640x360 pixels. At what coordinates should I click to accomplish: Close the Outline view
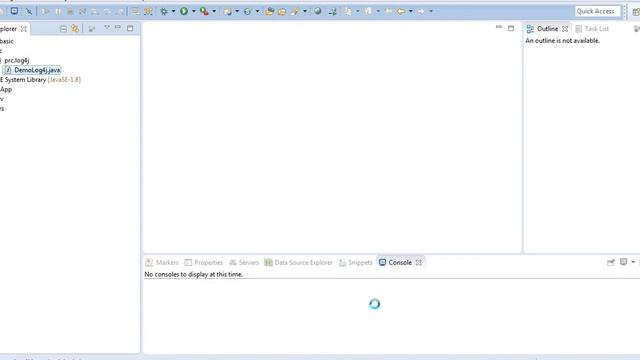[565, 29]
